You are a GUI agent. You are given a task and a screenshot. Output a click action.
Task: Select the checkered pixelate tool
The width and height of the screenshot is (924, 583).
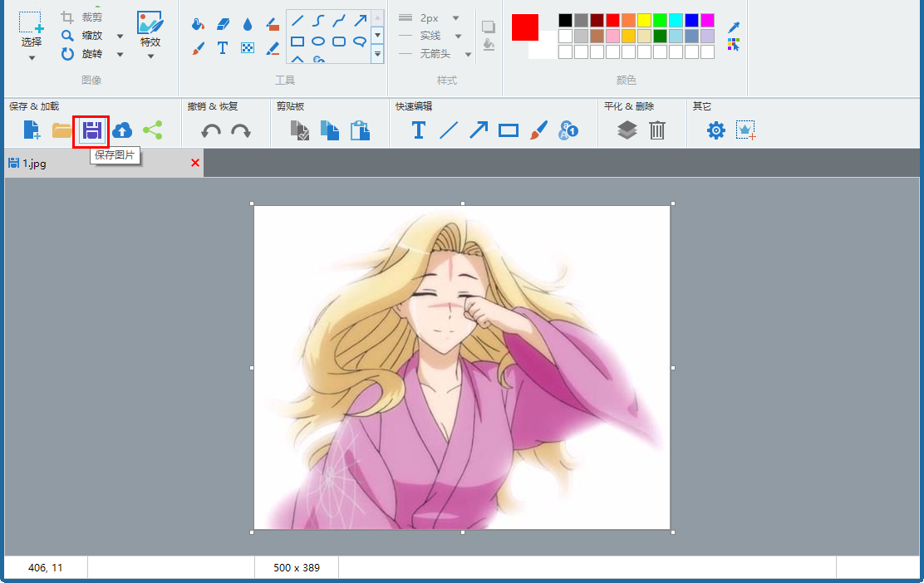[248, 48]
